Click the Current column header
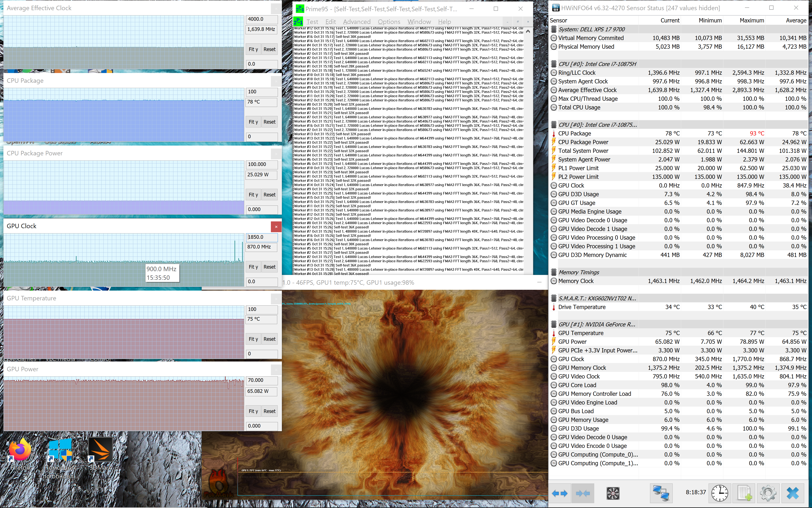This screenshot has height=508, width=812. click(660, 21)
